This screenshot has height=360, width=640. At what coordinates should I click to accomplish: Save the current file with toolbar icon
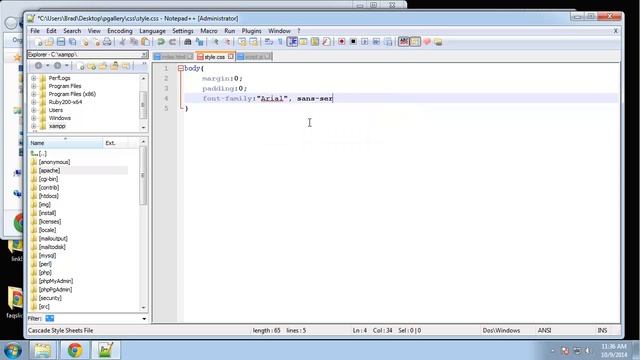pyautogui.click(x=61, y=42)
